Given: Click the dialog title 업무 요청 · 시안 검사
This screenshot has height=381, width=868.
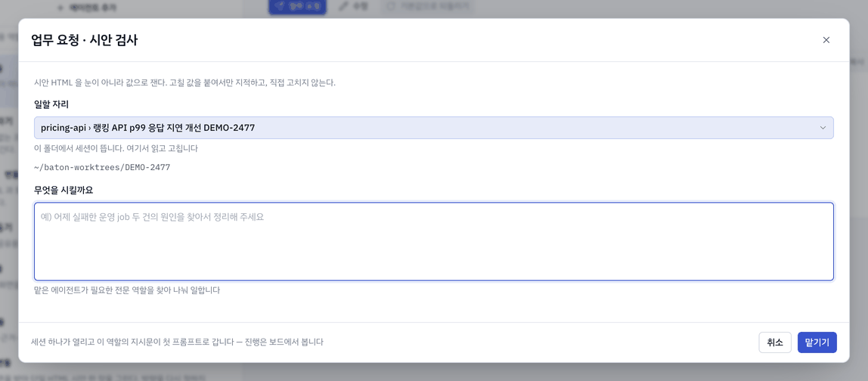Looking at the screenshot, I should (x=85, y=40).
